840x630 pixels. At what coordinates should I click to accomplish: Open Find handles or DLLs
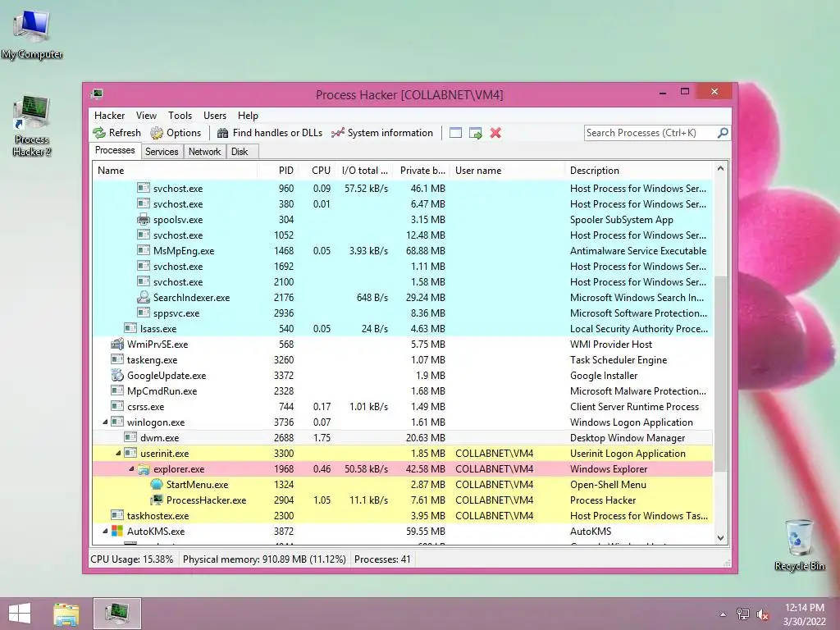coord(269,133)
